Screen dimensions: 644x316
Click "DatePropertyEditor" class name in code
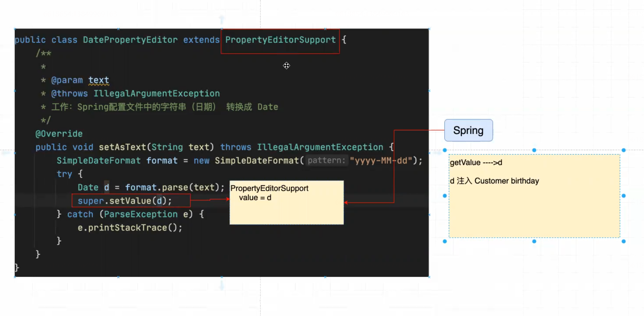tap(130, 40)
